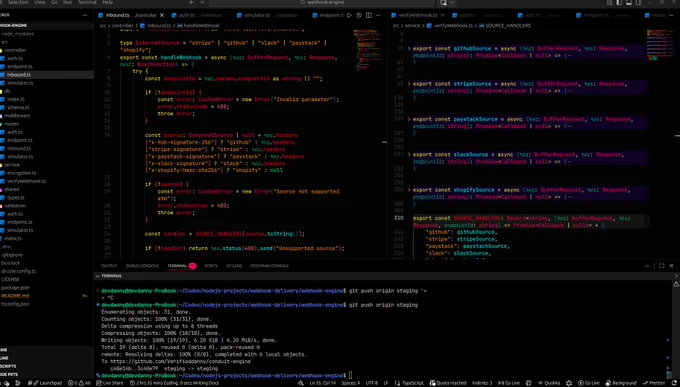Open the Run menu
Screen dimensions: 680x387
point(68,2)
